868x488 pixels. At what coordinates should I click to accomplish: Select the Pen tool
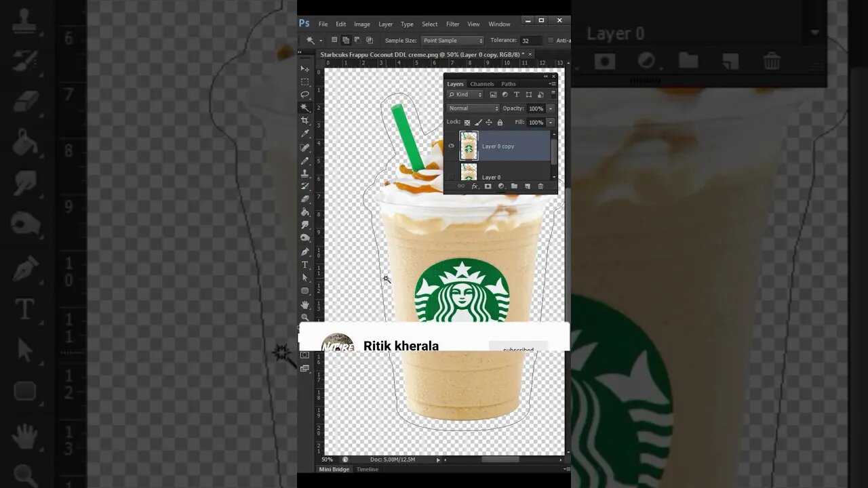305,251
